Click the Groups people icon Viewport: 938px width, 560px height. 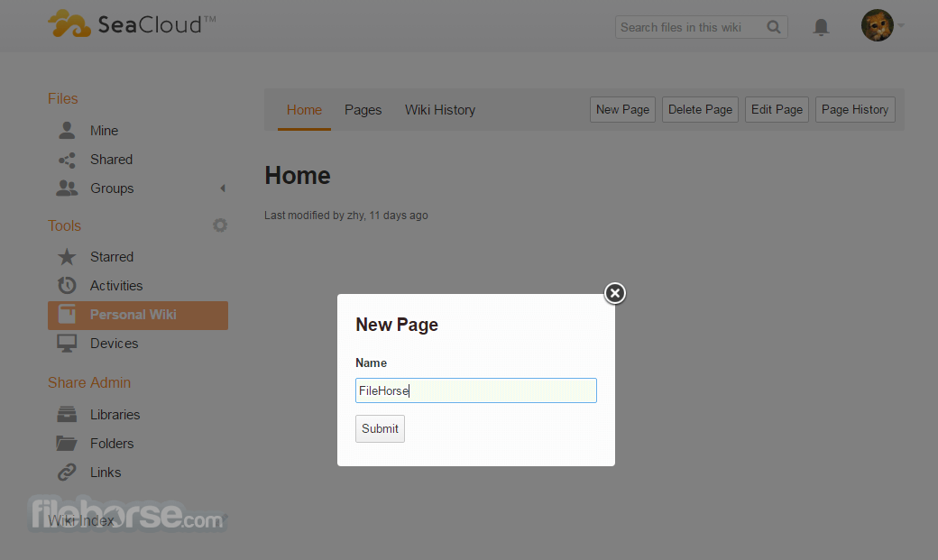click(x=67, y=188)
